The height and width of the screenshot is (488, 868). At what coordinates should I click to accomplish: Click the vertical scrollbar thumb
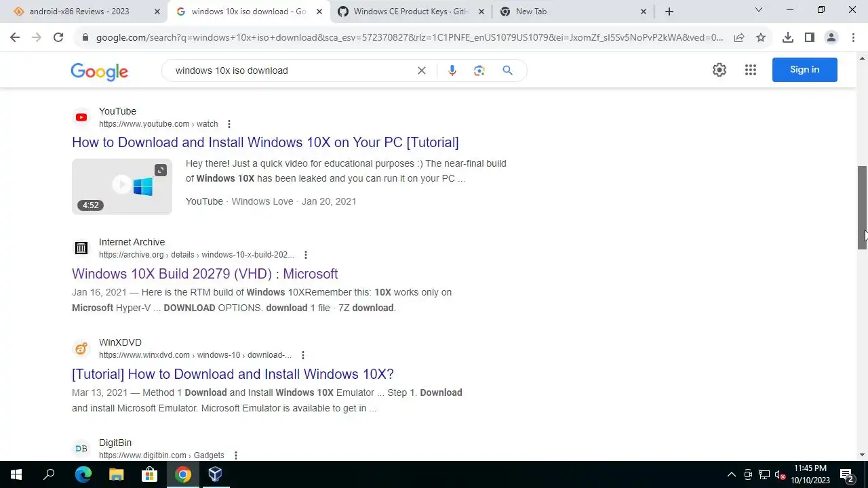coord(862,207)
